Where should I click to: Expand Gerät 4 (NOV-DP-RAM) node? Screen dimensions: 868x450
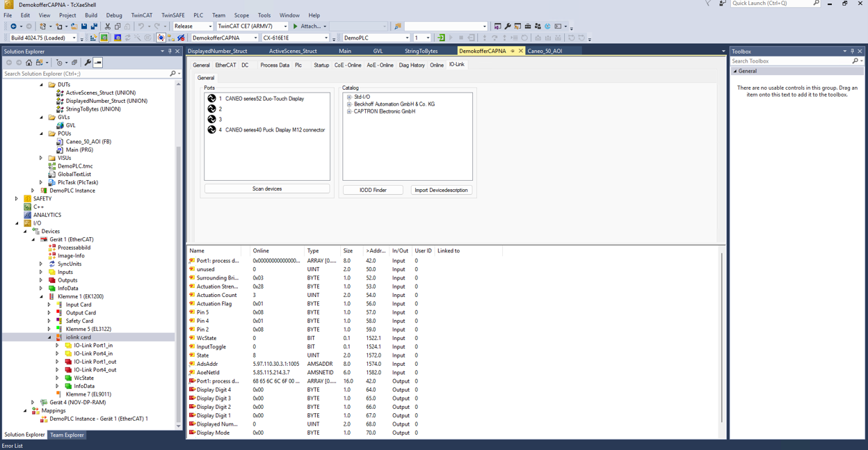click(x=33, y=403)
